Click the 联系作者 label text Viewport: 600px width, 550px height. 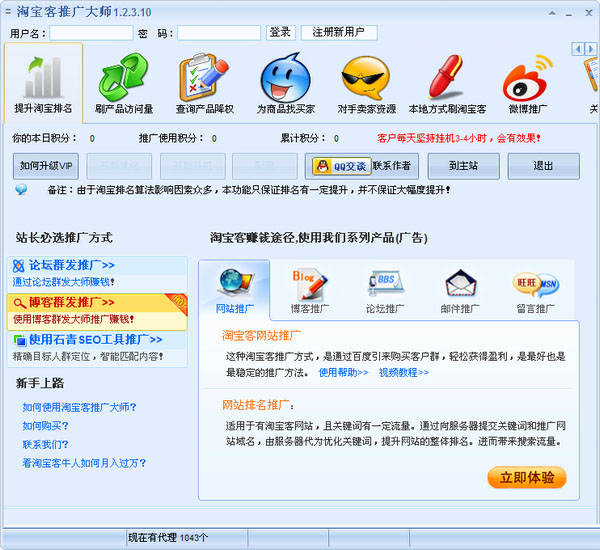click(x=391, y=166)
